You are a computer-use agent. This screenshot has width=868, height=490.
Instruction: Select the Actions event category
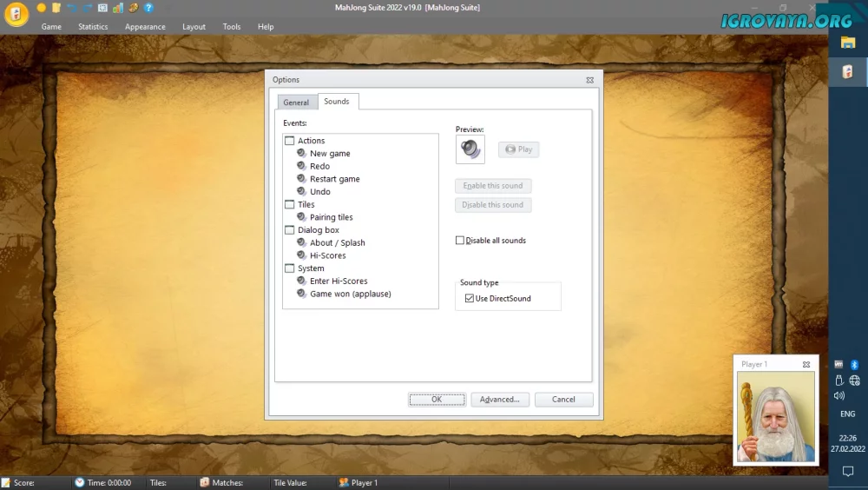click(311, 141)
